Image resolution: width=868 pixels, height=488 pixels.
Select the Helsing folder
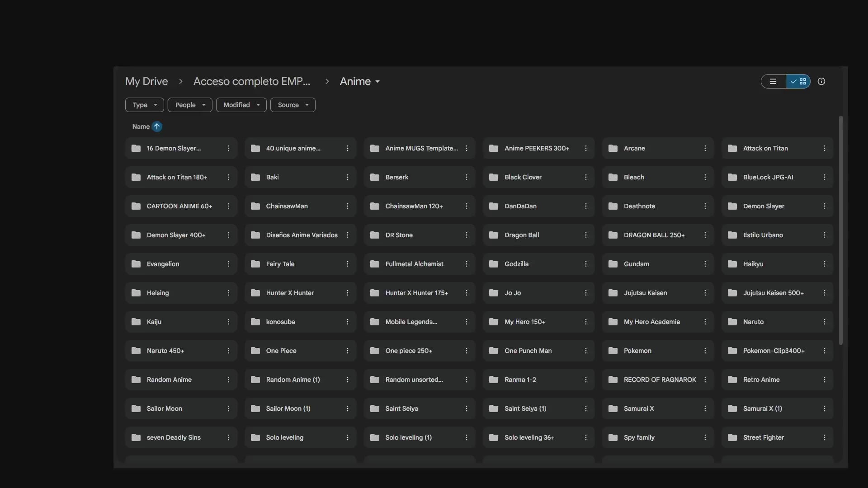tap(181, 293)
